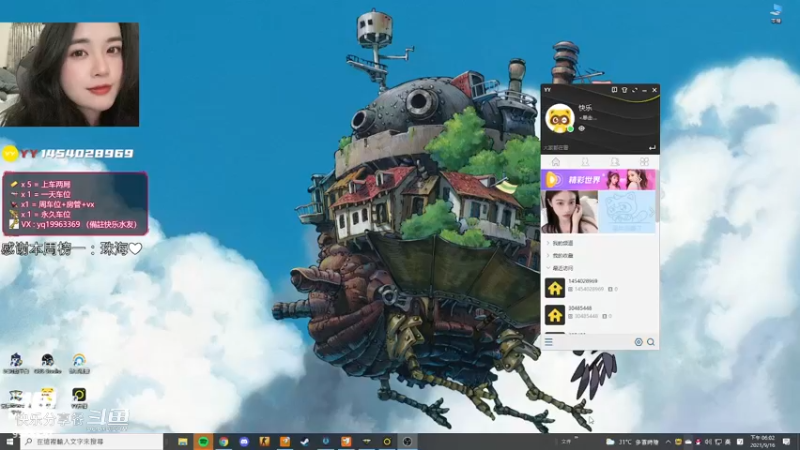
Task: Click the round target icon beside search
Action: point(638,342)
